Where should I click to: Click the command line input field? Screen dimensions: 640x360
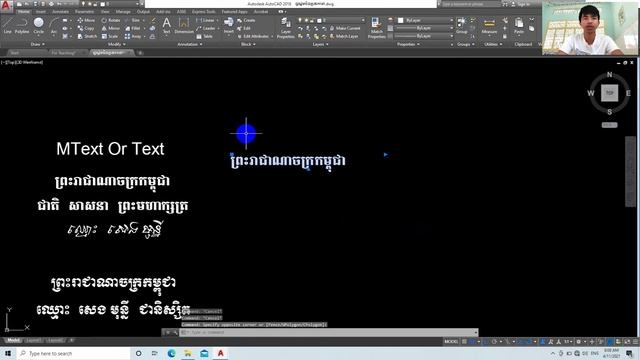[x=329, y=333]
